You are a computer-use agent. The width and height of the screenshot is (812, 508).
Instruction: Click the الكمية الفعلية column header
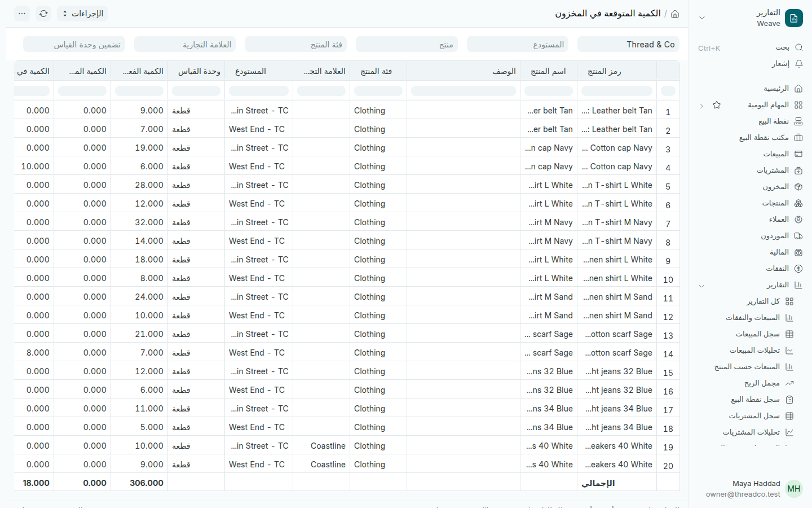[139, 71]
